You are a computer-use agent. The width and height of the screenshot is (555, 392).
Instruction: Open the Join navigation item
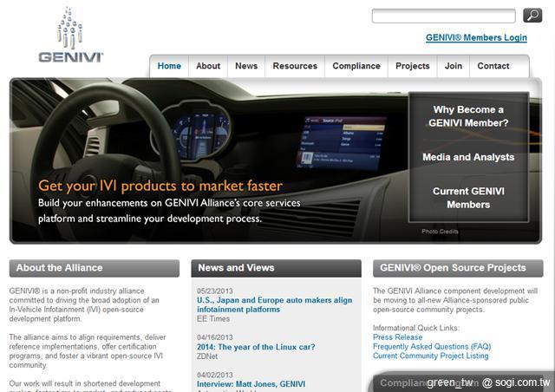pyautogui.click(x=454, y=66)
